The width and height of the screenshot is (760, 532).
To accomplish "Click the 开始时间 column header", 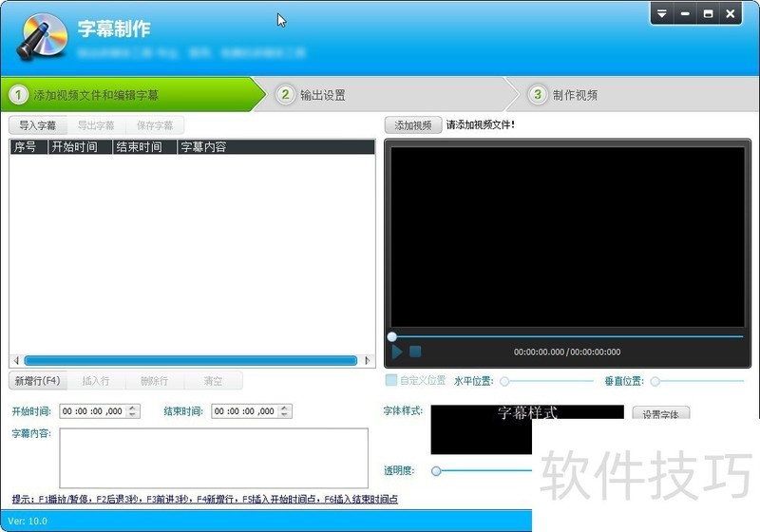I will [x=80, y=147].
